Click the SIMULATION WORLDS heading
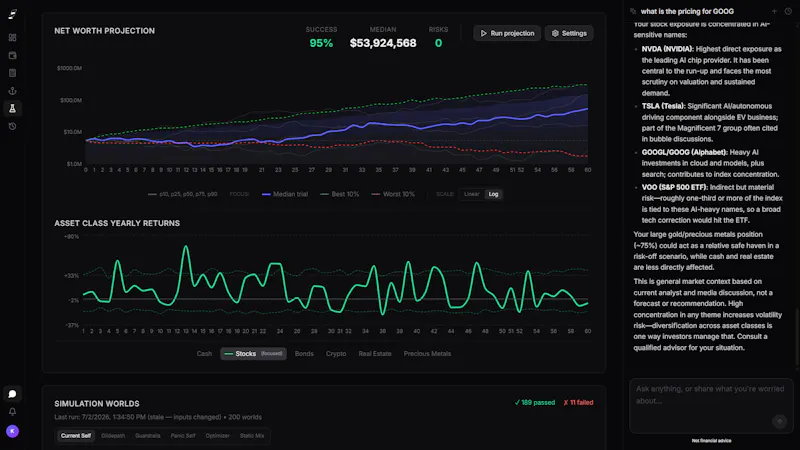 click(x=97, y=404)
